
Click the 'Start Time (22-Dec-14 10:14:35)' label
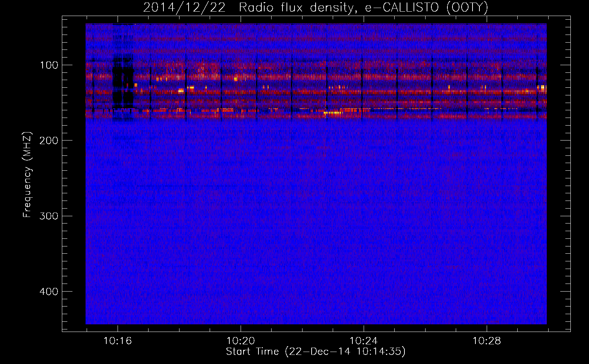(x=316, y=352)
